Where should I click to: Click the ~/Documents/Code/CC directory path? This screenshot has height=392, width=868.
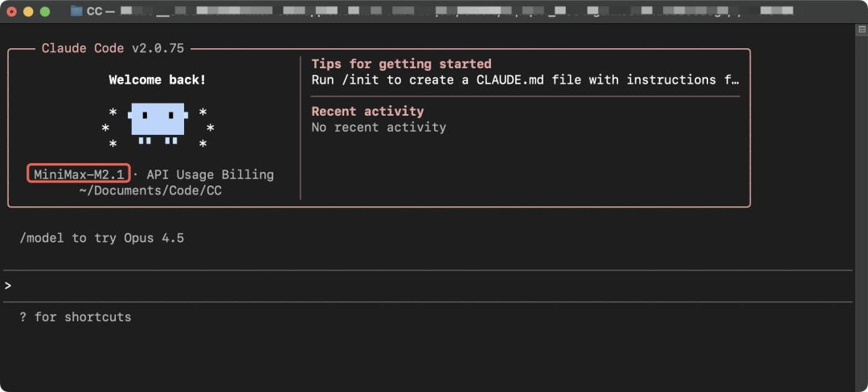click(150, 190)
